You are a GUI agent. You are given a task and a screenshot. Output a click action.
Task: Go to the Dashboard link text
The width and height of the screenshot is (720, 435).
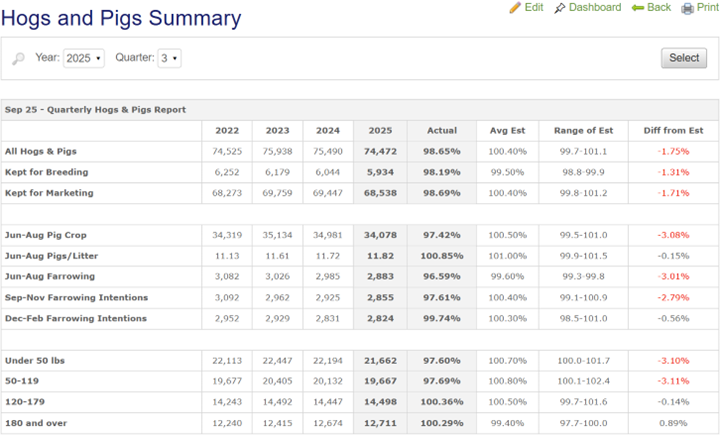tap(595, 8)
